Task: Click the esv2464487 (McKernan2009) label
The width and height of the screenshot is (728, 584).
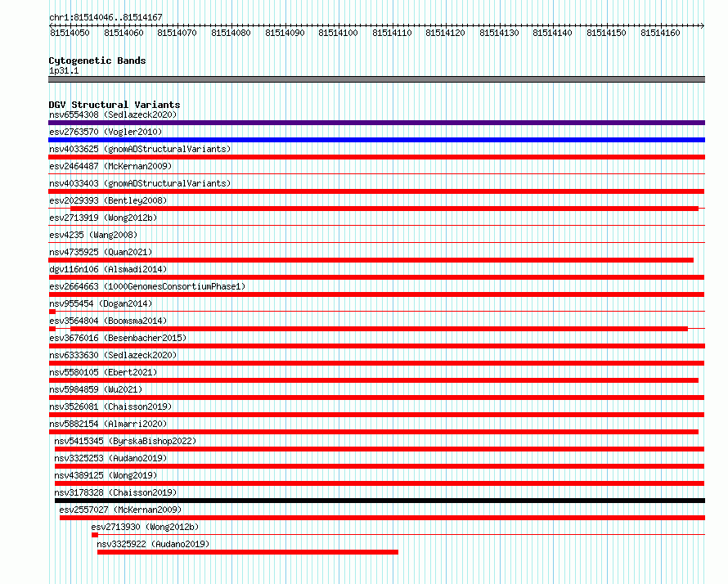Action: pyautogui.click(x=110, y=166)
